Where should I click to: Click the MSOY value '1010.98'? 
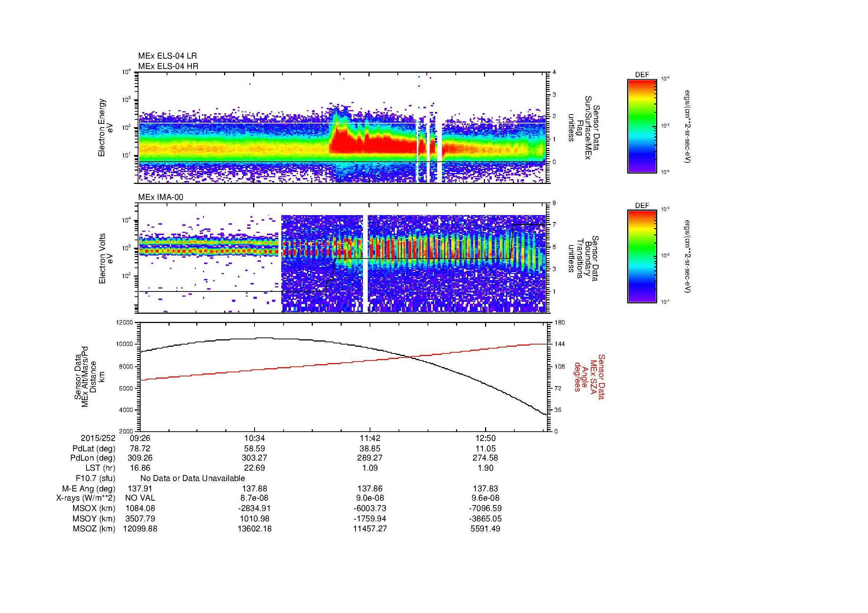tap(255, 518)
